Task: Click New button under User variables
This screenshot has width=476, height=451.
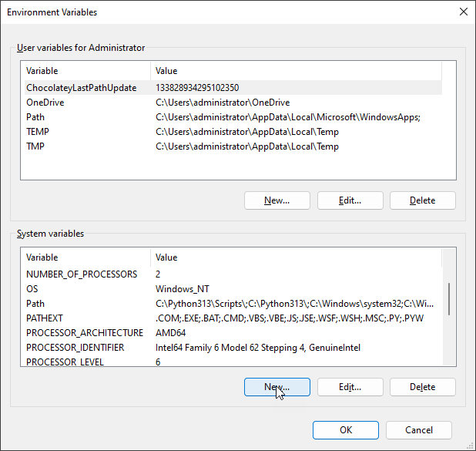Action: (277, 200)
